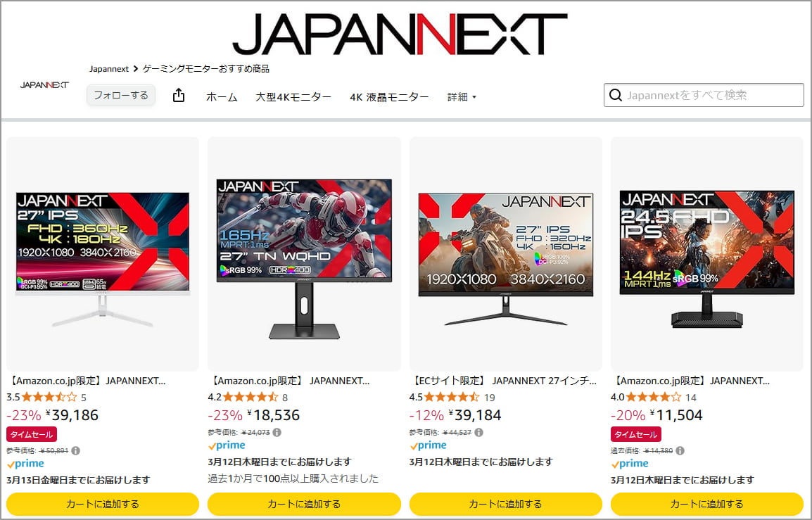Click the share icon next to the follow button
This screenshot has height=520, width=812.
[179, 95]
